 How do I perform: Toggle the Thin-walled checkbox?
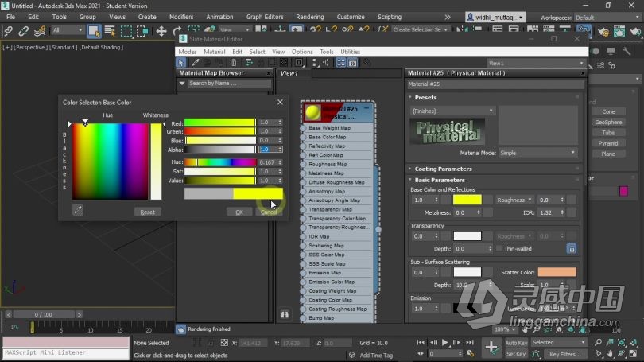(499, 248)
